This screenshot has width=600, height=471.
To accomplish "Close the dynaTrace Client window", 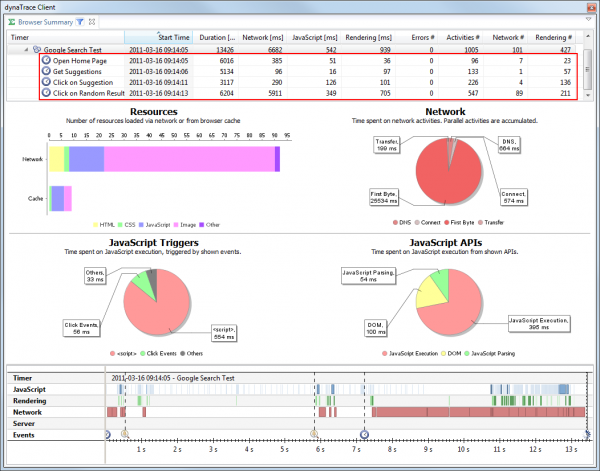I will pyautogui.click(x=592, y=7).
